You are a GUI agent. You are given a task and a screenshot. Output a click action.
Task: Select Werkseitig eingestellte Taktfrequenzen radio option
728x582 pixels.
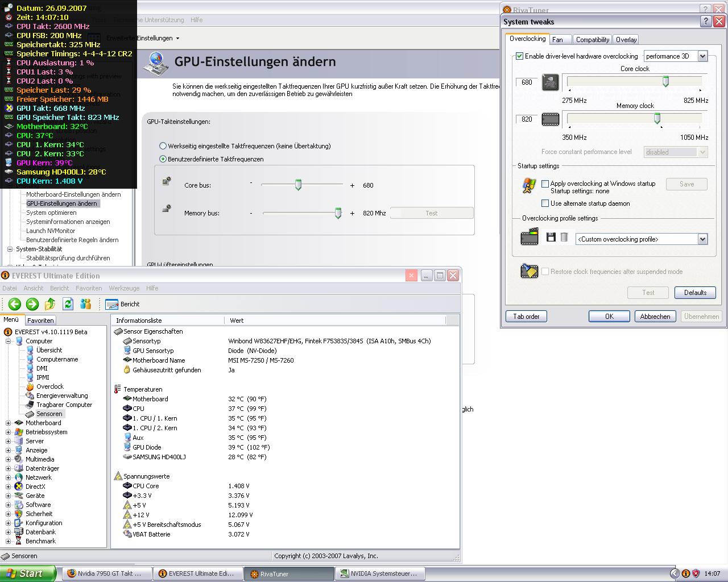(x=163, y=146)
